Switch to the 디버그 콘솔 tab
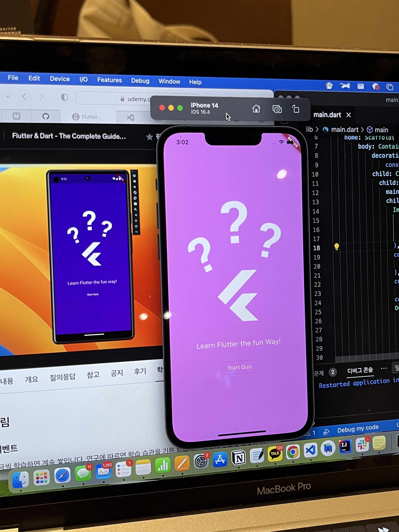This screenshot has height=532, width=399. click(x=360, y=370)
